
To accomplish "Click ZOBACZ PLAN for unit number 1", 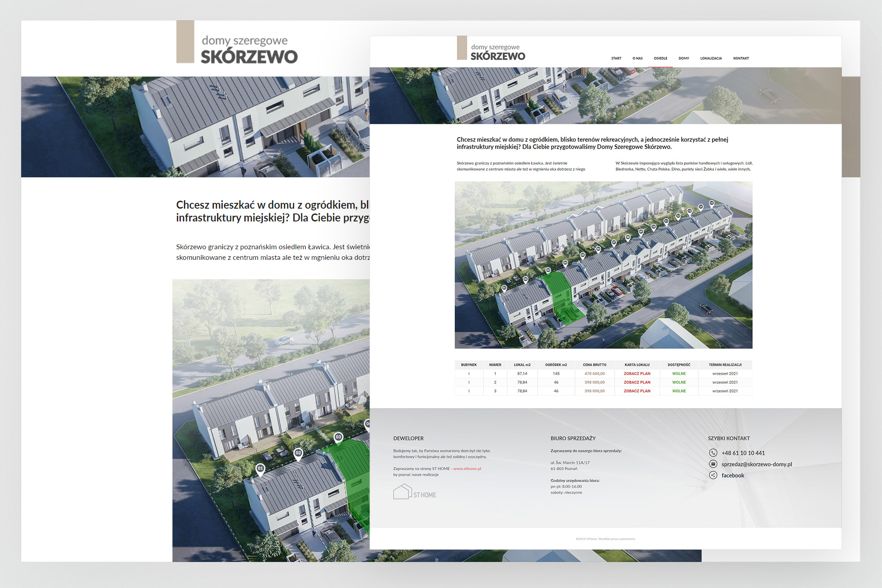I will coord(637,374).
